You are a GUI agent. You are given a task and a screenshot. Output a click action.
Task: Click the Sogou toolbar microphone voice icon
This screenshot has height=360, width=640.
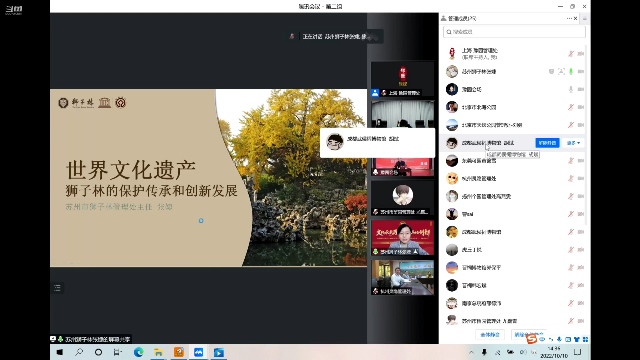click(559, 339)
